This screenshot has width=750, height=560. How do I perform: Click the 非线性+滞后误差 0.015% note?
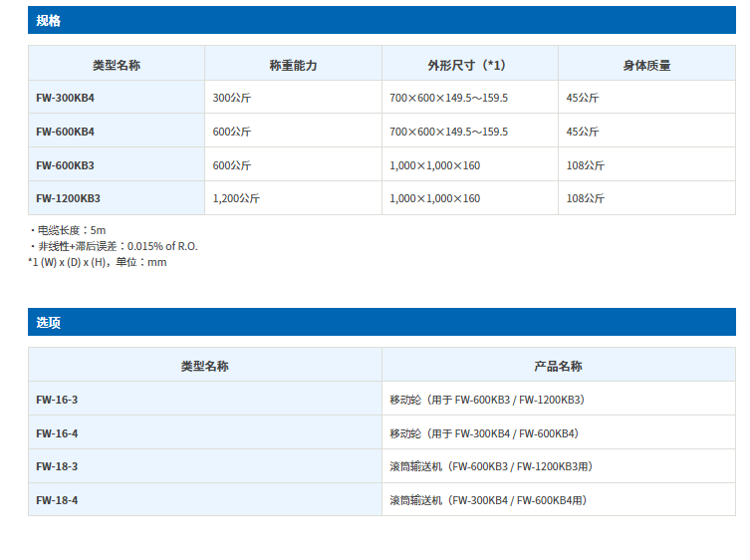point(114,246)
